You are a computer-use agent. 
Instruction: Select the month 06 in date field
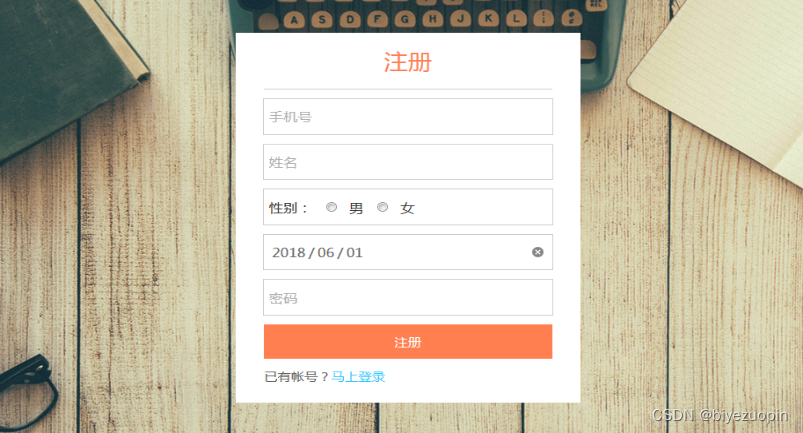click(326, 252)
